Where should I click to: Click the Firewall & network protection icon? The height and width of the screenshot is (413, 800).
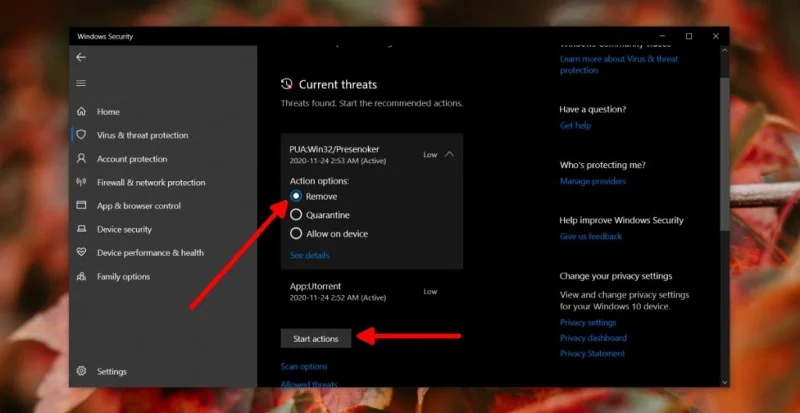[x=81, y=182]
